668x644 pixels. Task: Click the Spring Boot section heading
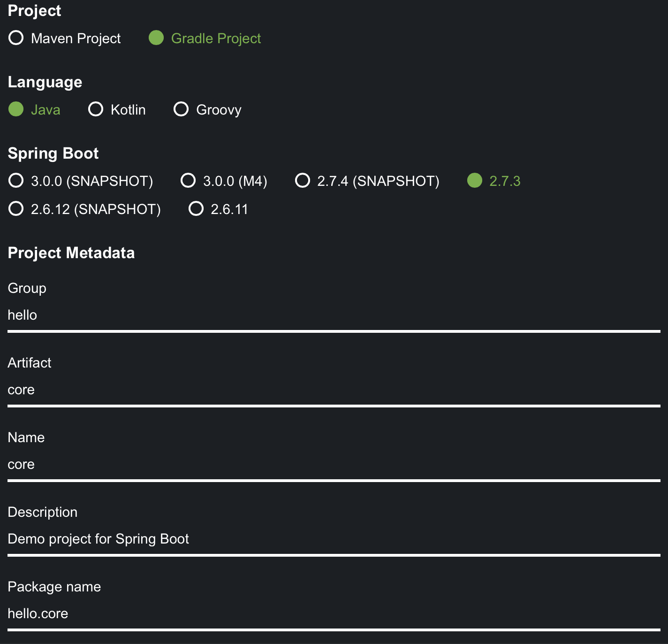coord(53,153)
